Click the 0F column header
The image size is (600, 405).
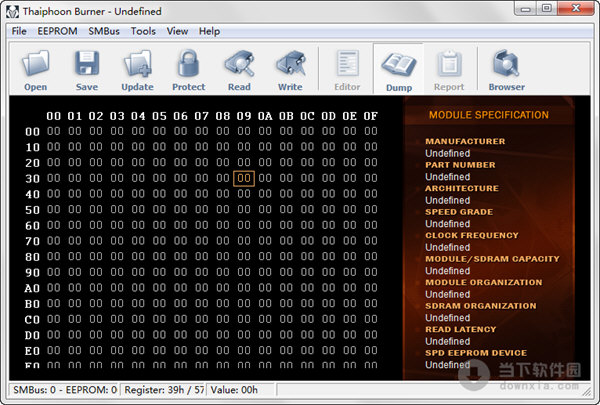point(370,116)
